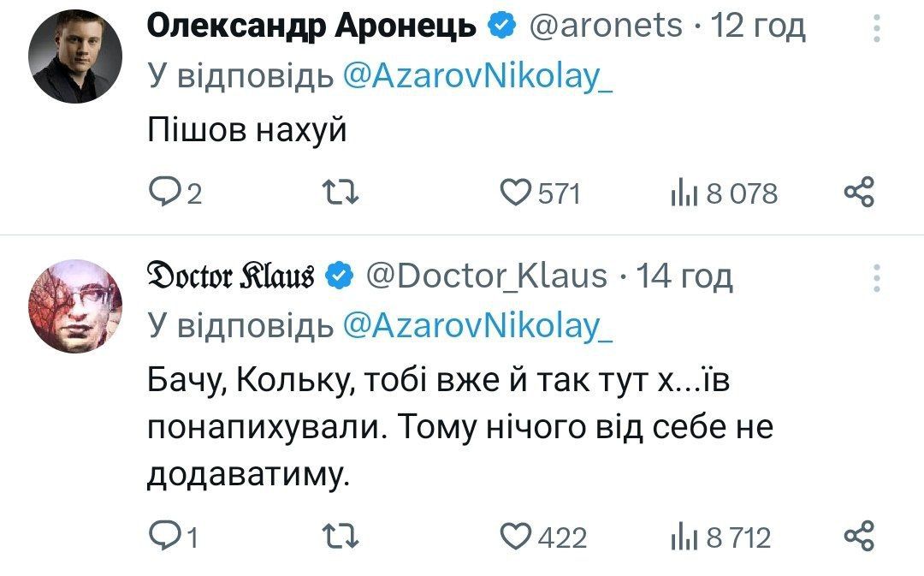924x576 pixels.
Task: Open @AzarovNikolay_ mention in second tweet
Action: click(x=477, y=325)
